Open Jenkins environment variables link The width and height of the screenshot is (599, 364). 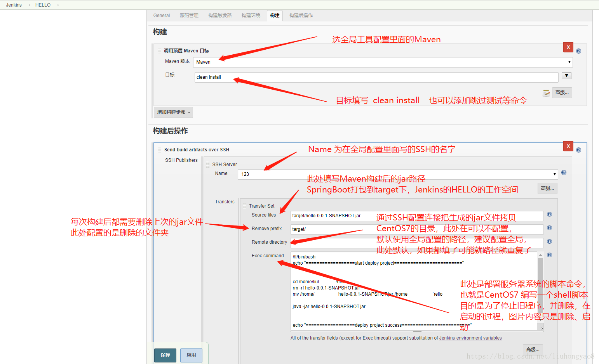tap(470, 338)
